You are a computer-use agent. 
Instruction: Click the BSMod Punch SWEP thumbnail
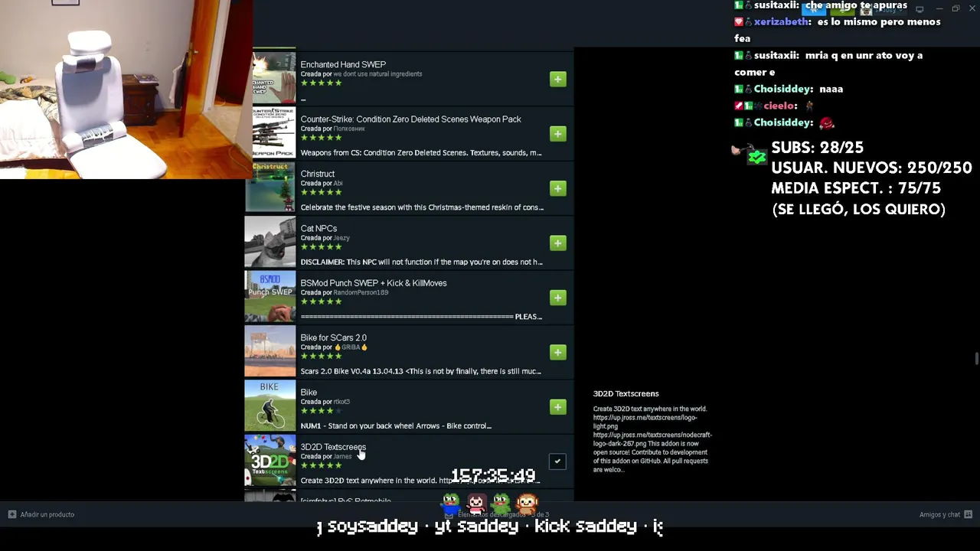pos(270,296)
